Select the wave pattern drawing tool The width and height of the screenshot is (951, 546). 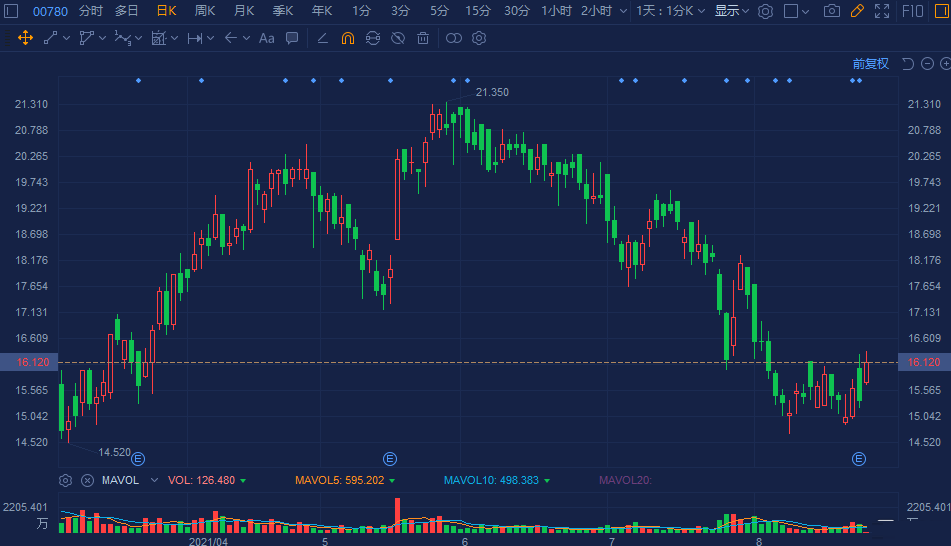(x=123, y=38)
